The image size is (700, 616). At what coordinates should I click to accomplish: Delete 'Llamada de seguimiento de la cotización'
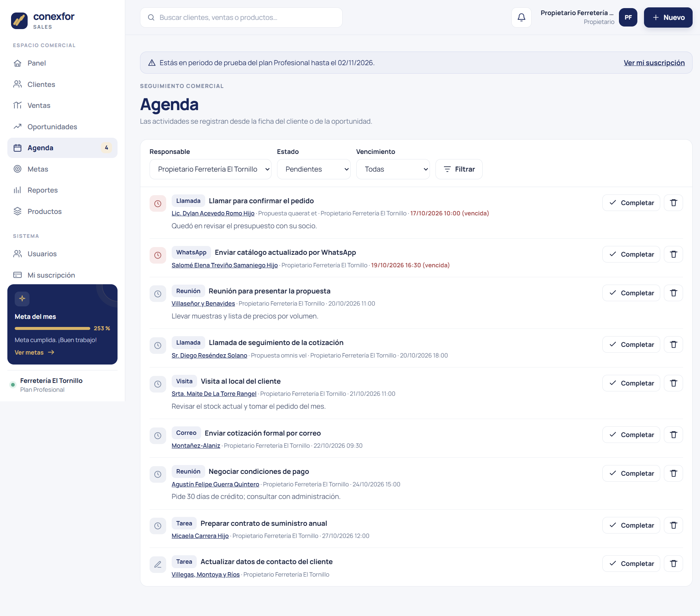(673, 345)
